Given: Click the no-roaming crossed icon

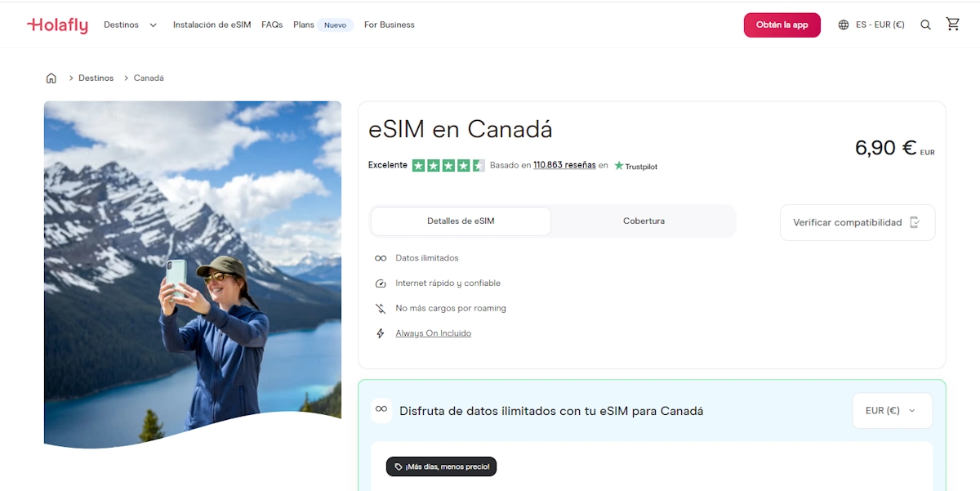Looking at the screenshot, I should coord(381,309).
